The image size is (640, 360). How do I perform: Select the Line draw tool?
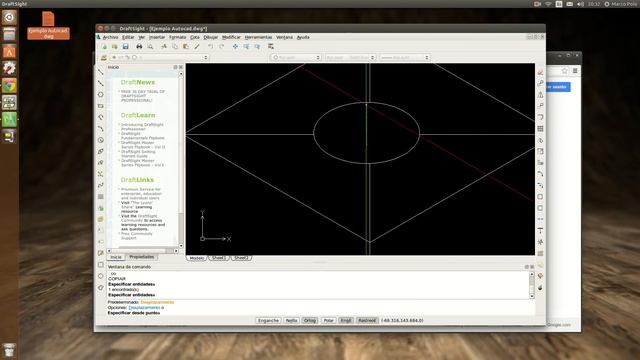100,72
